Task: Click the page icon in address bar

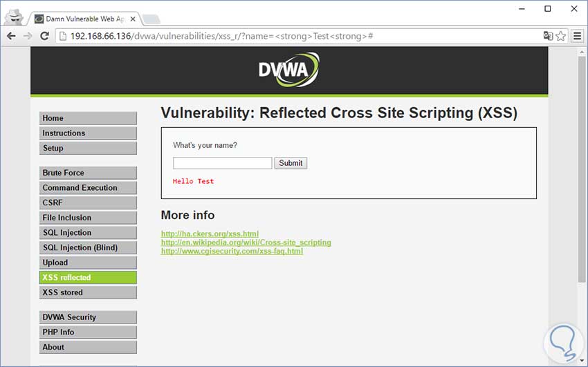Action: point(63,36)
